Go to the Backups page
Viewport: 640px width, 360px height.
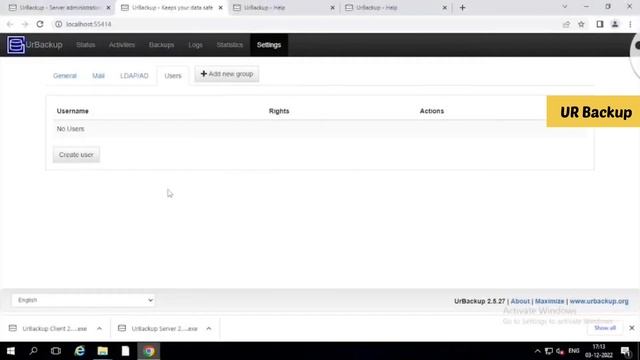pyautogui.click(x=162, y=45)
